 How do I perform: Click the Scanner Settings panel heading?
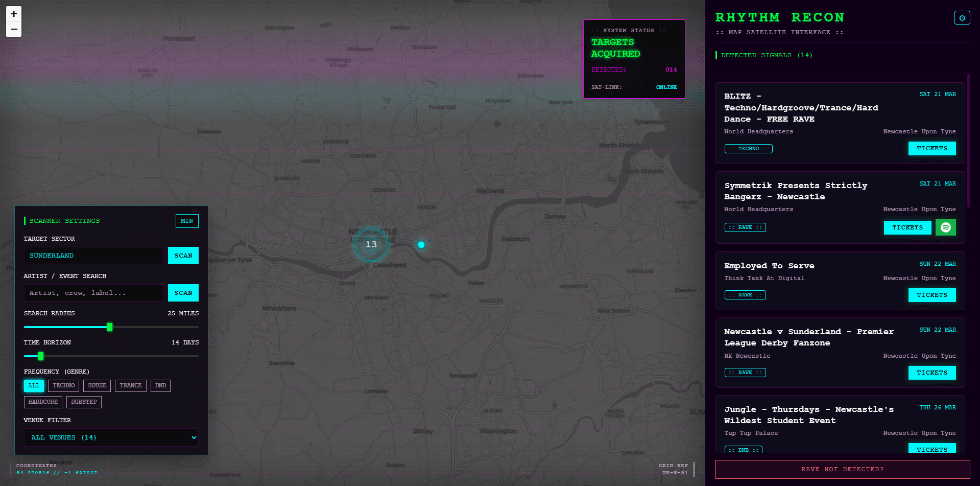pos(64,221)
